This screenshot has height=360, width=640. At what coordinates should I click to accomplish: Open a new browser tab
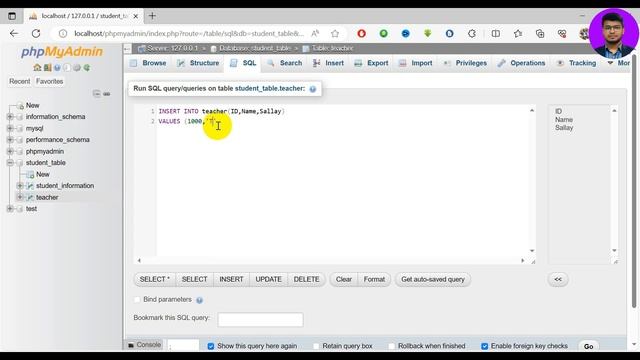click(x=152, y=16)
